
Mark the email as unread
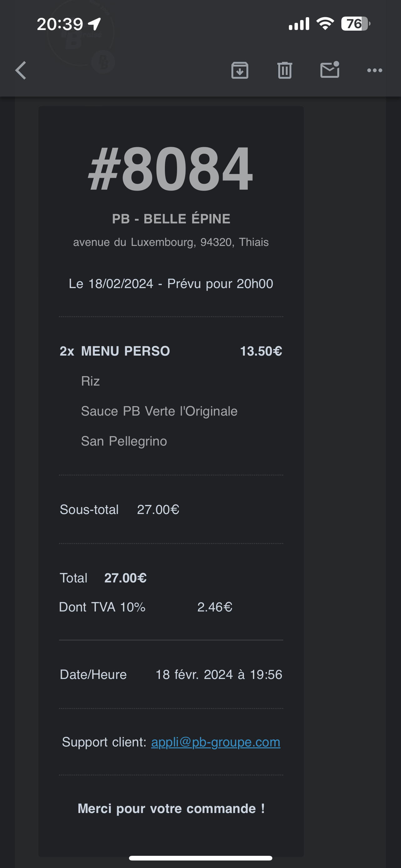329,70
